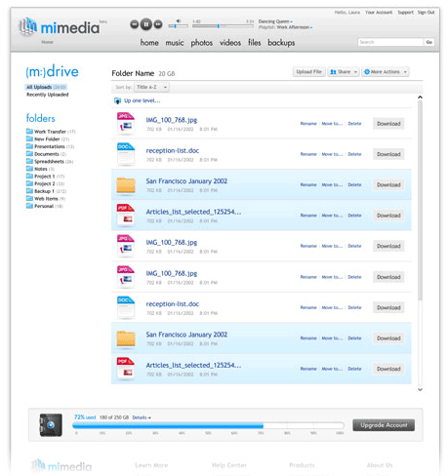Go to the files tab
Image resolution: width=448 pixels, height=476 pixels.
tap(255, 43)
